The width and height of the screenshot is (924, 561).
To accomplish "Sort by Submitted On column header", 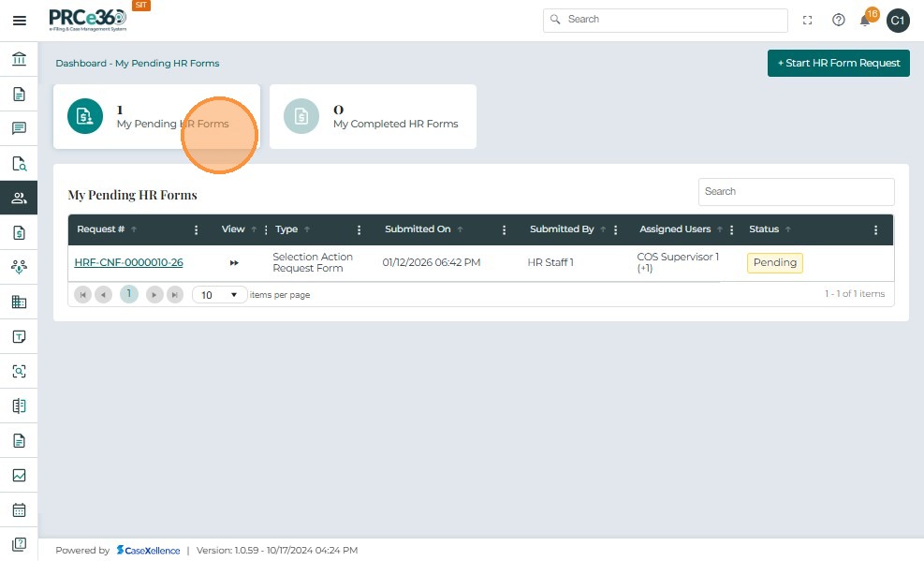I will pyautogui.click(x=418, y=229).
